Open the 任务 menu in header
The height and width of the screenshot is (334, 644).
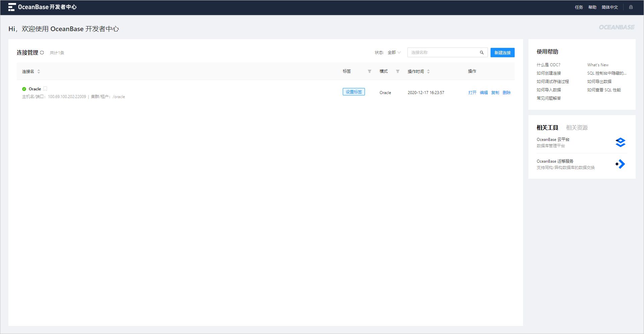coord(579,7)
